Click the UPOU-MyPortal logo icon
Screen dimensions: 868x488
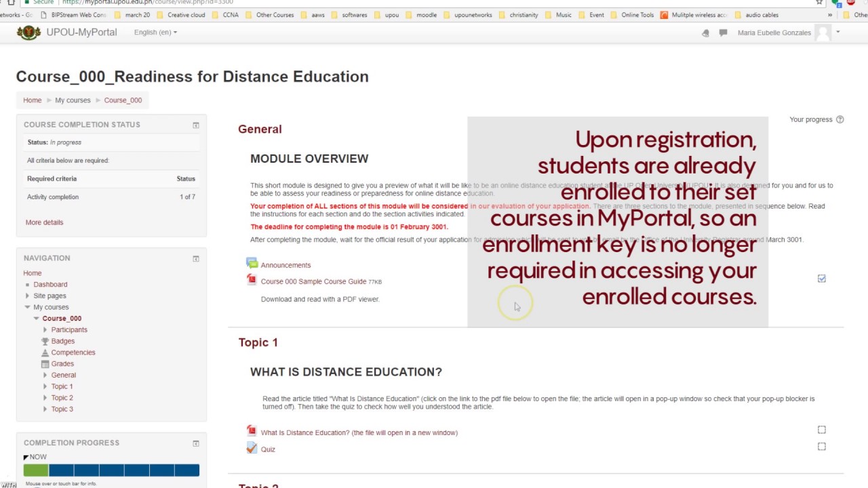(x=28, y=33)
